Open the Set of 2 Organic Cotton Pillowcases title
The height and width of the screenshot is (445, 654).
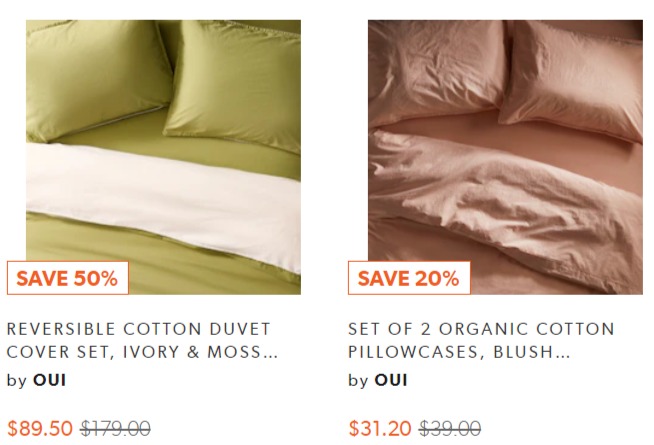pos(481,340)
